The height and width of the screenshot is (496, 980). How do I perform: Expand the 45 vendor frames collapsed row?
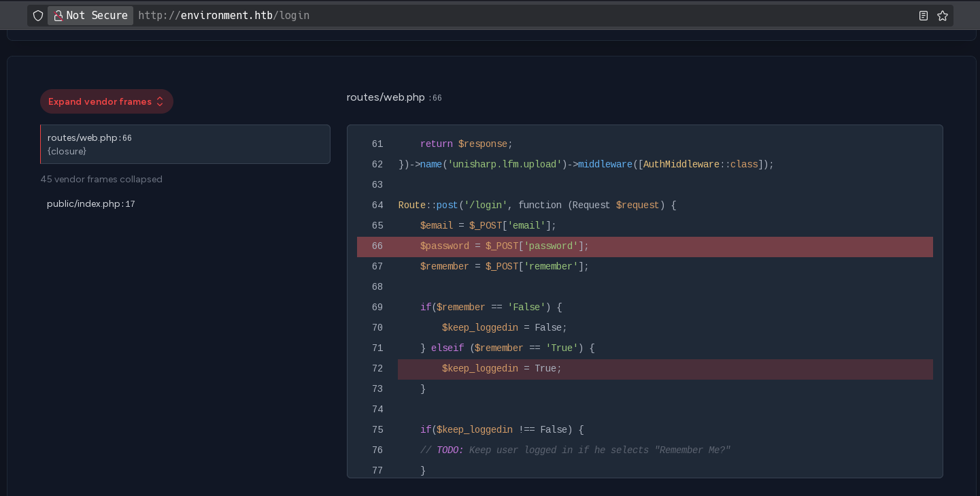(x=101, y=180)
